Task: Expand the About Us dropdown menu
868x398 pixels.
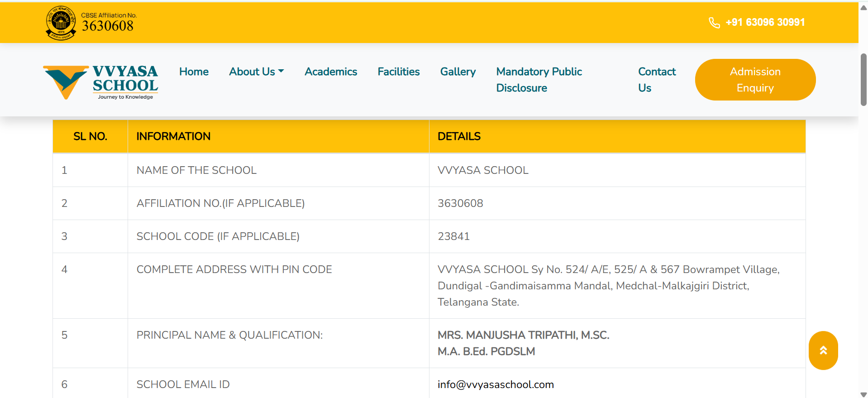Action: click(x=257, y=72)
